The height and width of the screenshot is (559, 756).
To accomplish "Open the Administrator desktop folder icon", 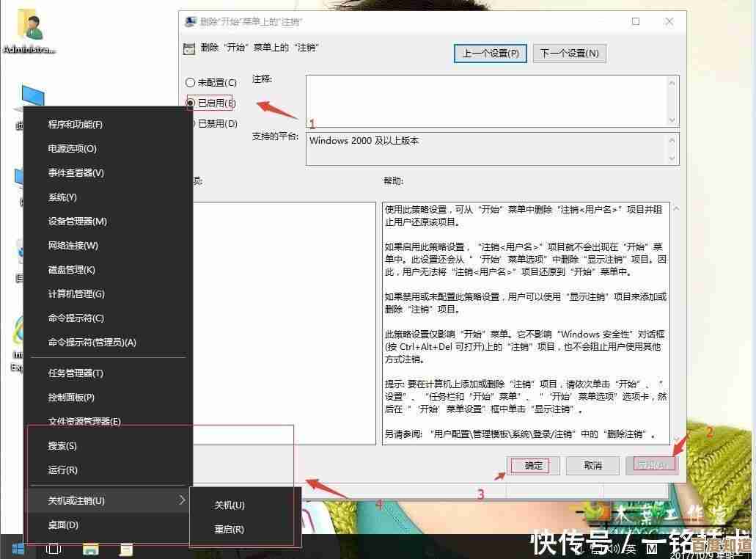I will point(29,26).
